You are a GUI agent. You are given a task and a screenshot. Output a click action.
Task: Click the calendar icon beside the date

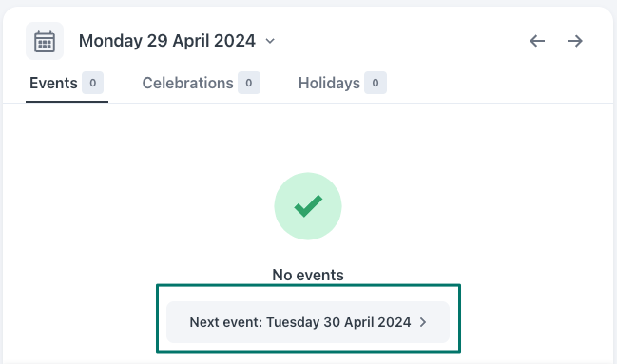45,41
